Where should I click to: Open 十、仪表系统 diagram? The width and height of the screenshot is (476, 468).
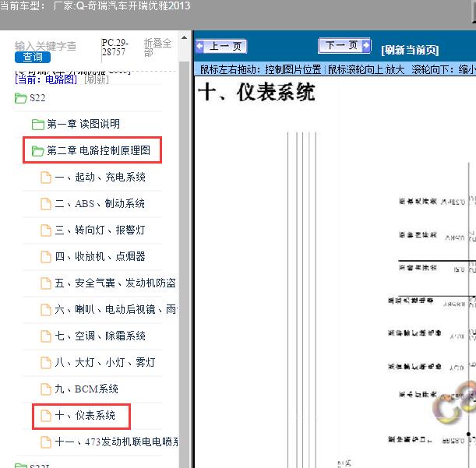pyautogui.click(x=85, y=415)
